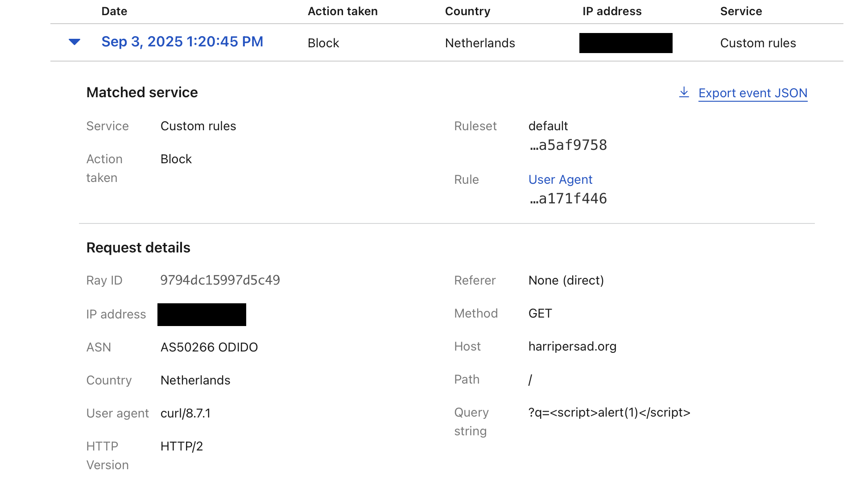Click the Matched service heading

[142, 92]
